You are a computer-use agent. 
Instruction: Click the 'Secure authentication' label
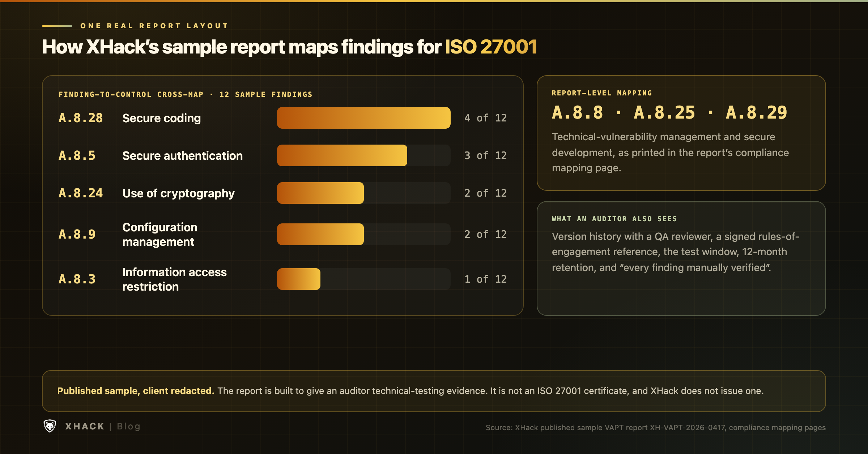(183, 155)
